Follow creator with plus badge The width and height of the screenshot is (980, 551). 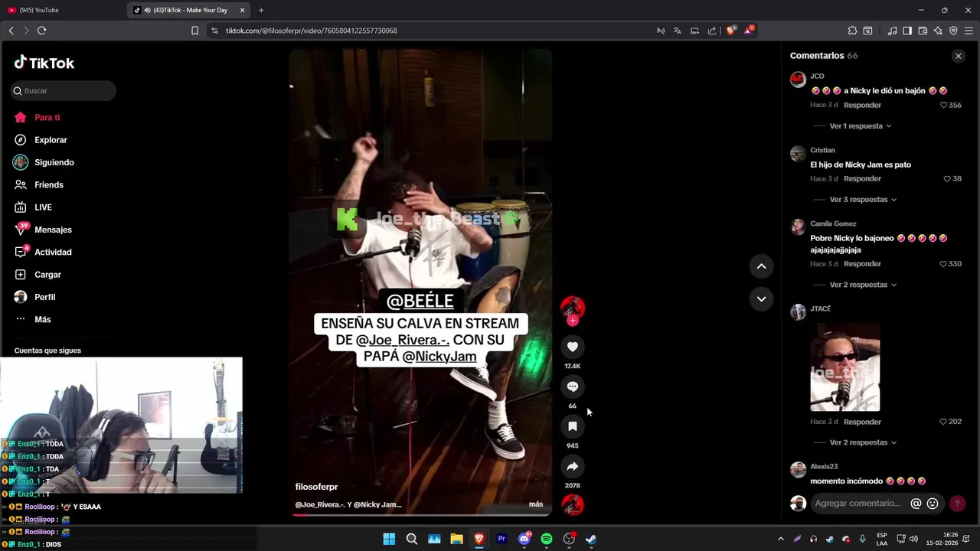tap(573, 321)
